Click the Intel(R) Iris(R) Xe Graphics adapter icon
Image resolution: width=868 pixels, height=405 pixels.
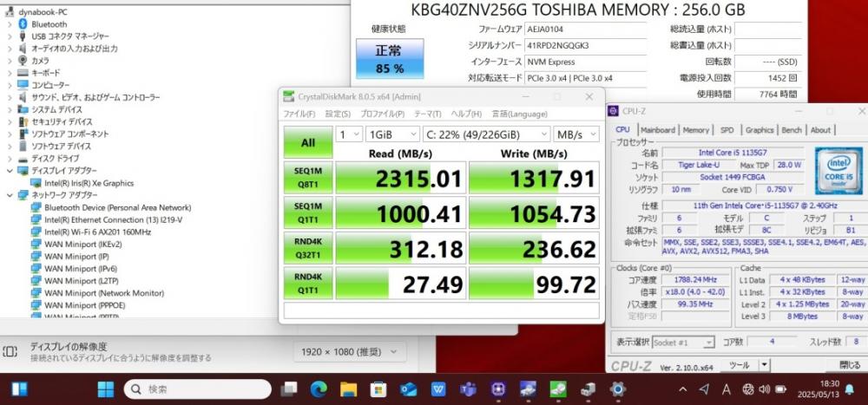(x=36, y=183)
